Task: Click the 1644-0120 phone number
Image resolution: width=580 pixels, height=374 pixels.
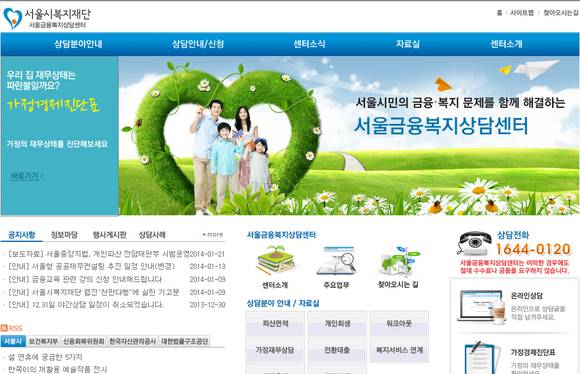Action: 533,249
